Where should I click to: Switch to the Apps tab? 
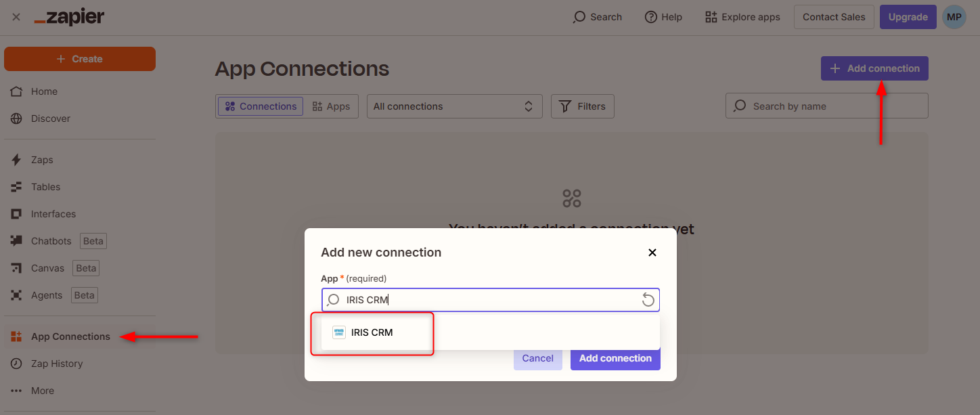coord(331,106)
